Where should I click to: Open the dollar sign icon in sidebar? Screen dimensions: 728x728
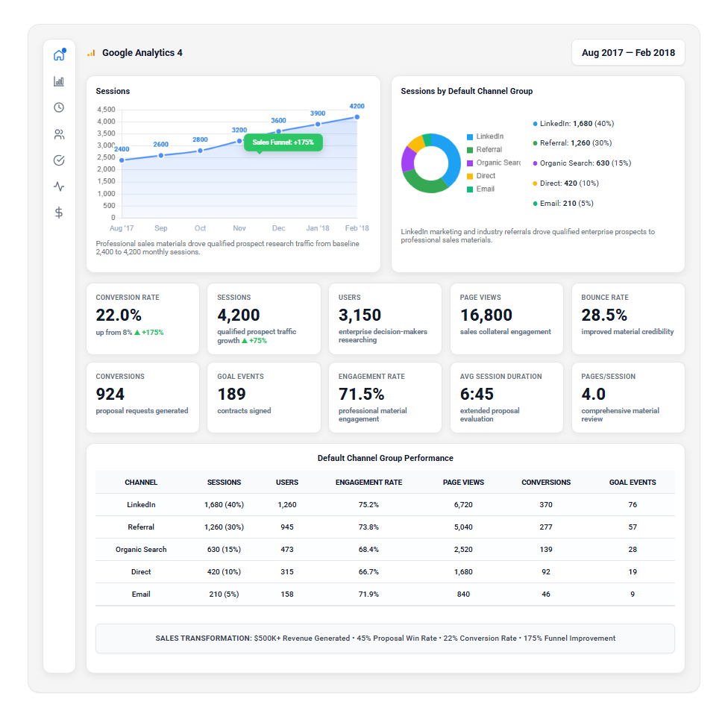click(59, 213)
